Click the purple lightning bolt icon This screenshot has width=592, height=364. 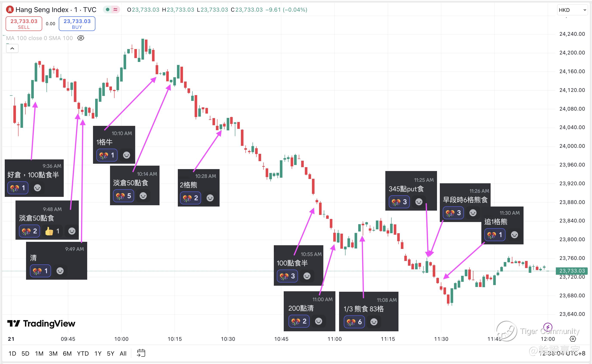point(548,327)
